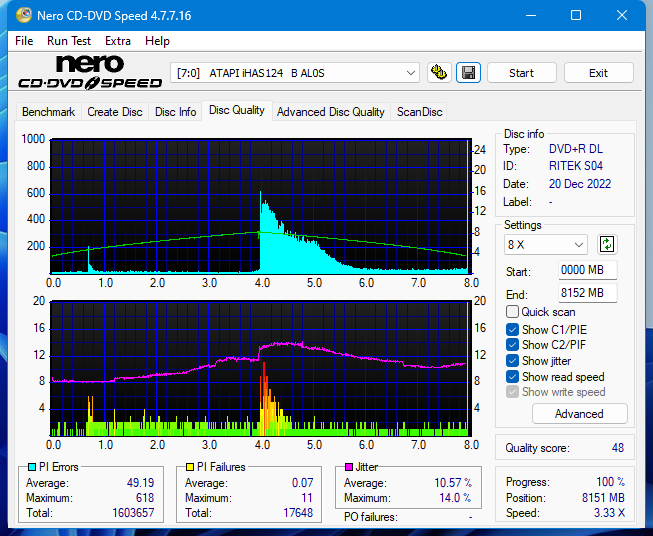The image size is (653, 536).
Task: Click the disc type DVD+R DL
Action: click(576, 149)
